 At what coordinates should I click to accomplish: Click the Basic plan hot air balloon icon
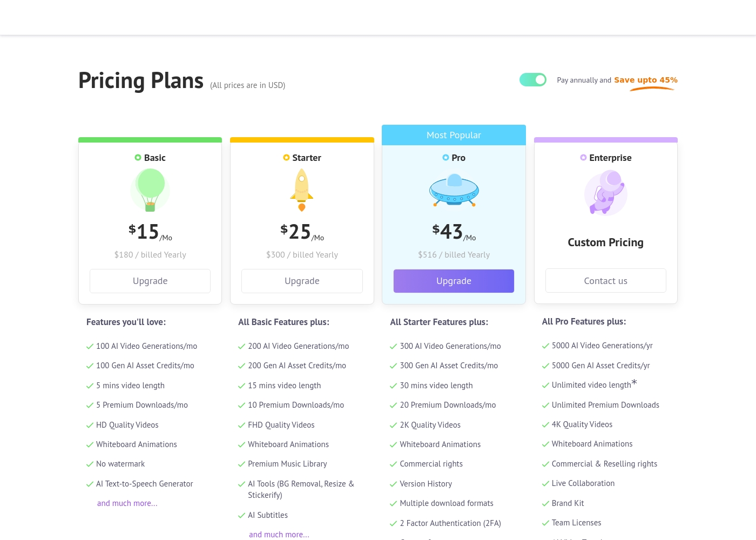tap(150, 190)
